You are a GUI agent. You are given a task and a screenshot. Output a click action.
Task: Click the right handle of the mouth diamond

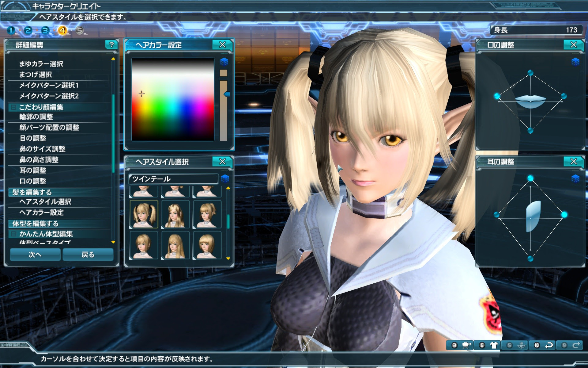click(x=564, y=96)
